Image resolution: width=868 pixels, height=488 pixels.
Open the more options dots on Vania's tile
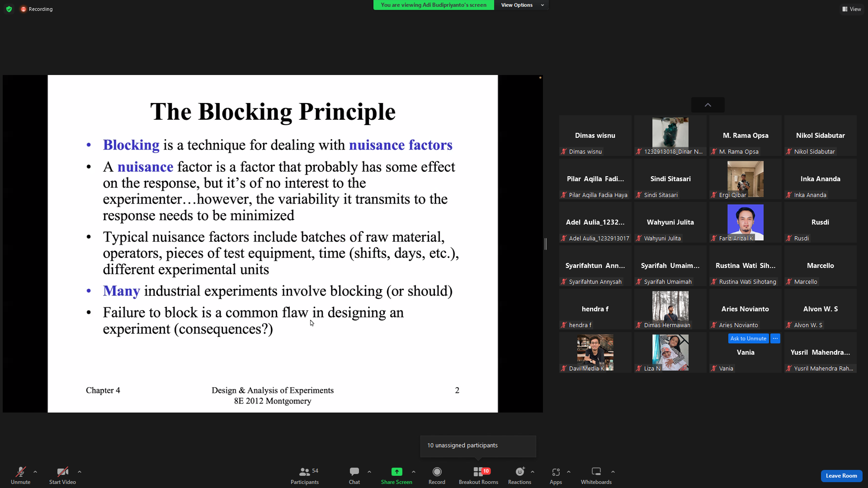(x=775, y=338)
